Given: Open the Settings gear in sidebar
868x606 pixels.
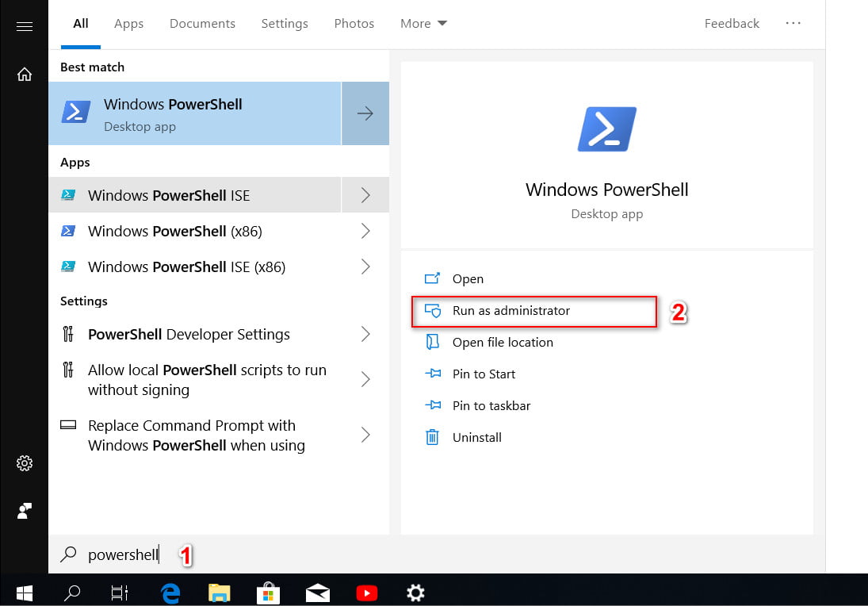Looking at the screenshot, I should 24,463.
